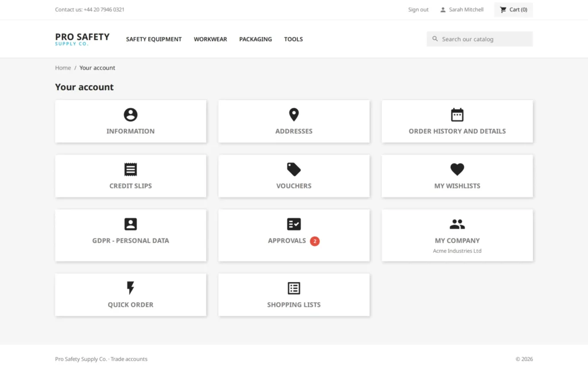Click the Credit Slips receipt icon
This screenshot has height=374, width=588.
130,169
